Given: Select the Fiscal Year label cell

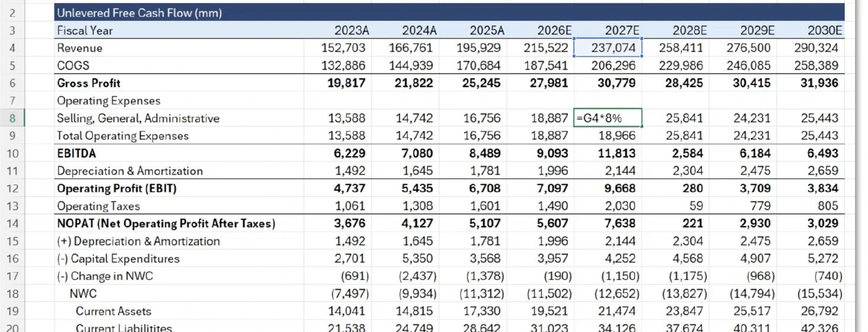Looking at the screenshot, I should pos(85,30).
